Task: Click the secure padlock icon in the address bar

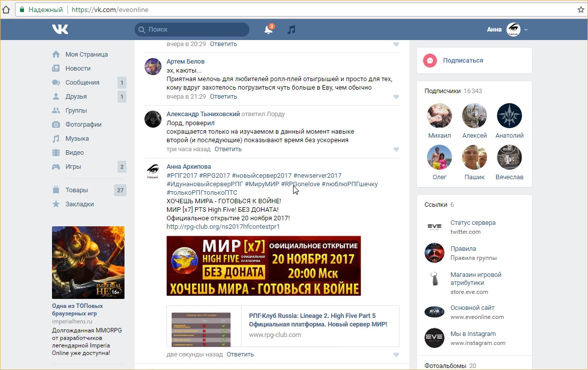Action: [22, 10]
